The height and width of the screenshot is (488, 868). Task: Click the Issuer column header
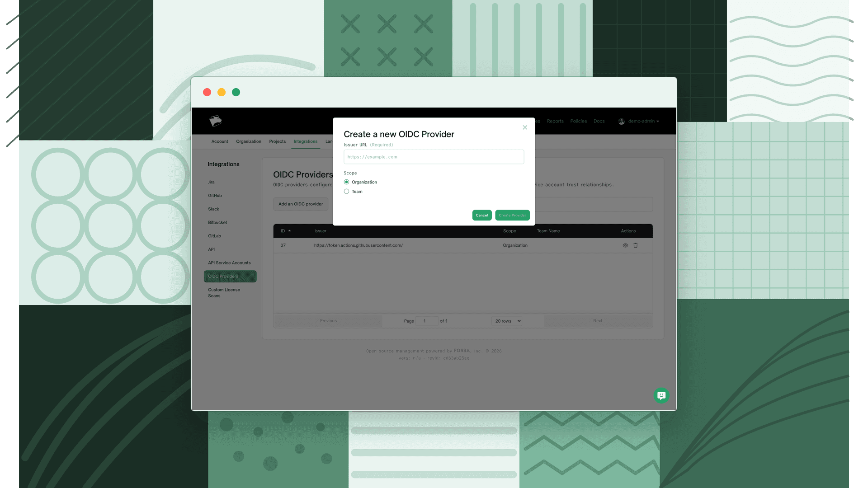point(320,231)
